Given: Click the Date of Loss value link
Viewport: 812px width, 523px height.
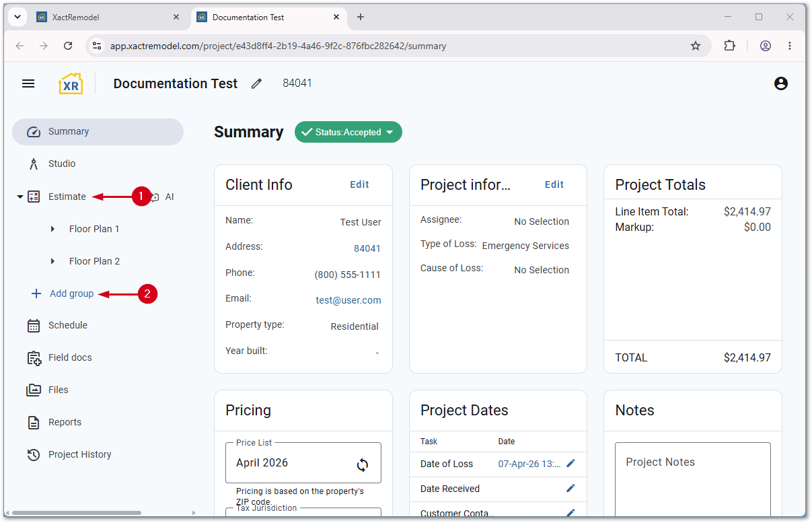Looking at the screenshot, I should coord(529,464).
